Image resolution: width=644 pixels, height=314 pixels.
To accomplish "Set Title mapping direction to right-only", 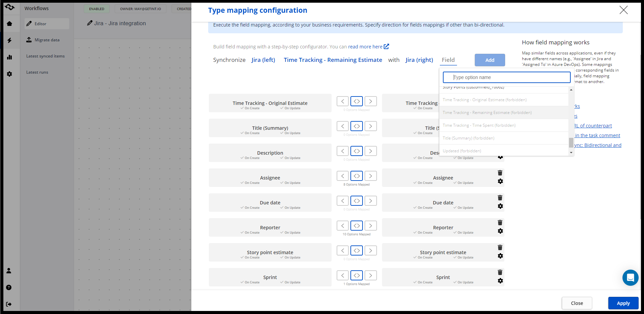I will [x=370, y=126].
